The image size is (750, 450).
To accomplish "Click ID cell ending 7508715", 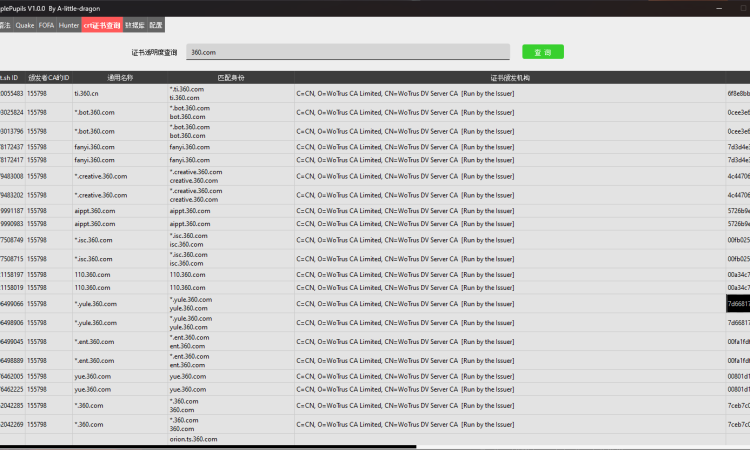I will (x=12, y=259).
